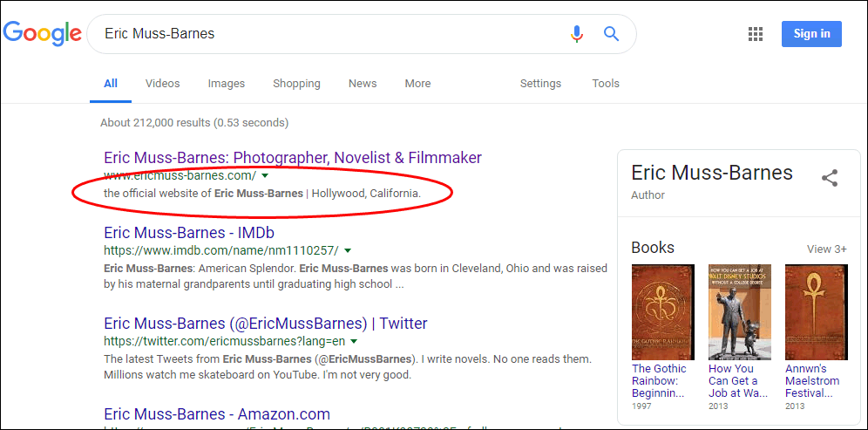Viewport: 868px width, 430px height.
Task: Expand dropdown arrow beside ericmuss-barnes.com URL
Action: click(265, 176)
